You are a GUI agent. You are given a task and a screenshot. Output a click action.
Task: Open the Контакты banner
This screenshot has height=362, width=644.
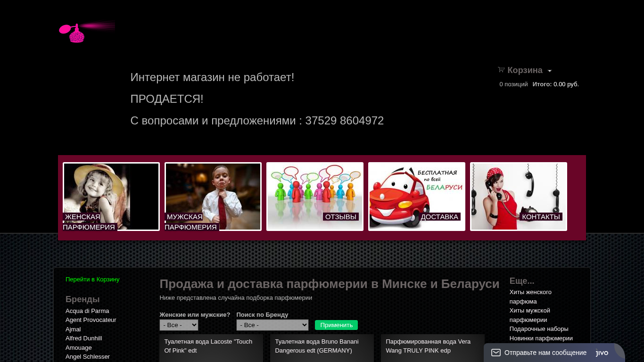tap(519, 197)
